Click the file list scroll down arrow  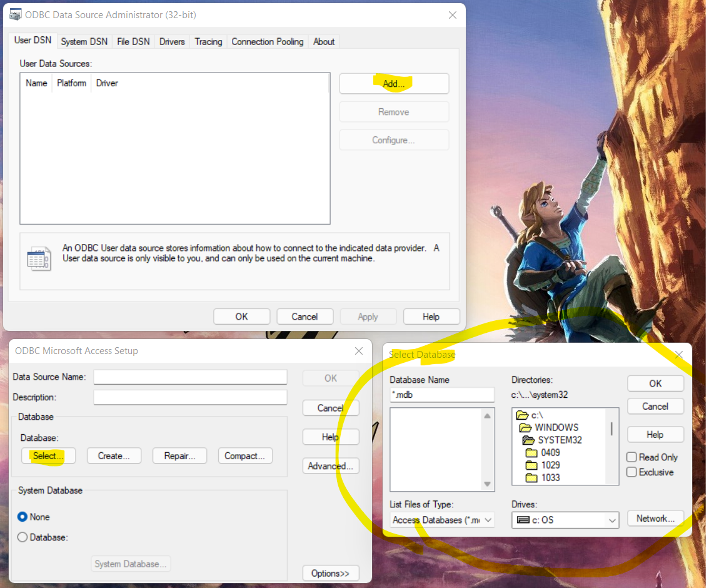pyautogui.click(x=487, y=484)
